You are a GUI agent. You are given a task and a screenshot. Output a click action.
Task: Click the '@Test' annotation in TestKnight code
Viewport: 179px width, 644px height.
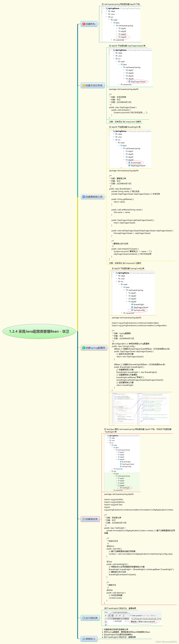pyautogui.click(x=109, y=562)
